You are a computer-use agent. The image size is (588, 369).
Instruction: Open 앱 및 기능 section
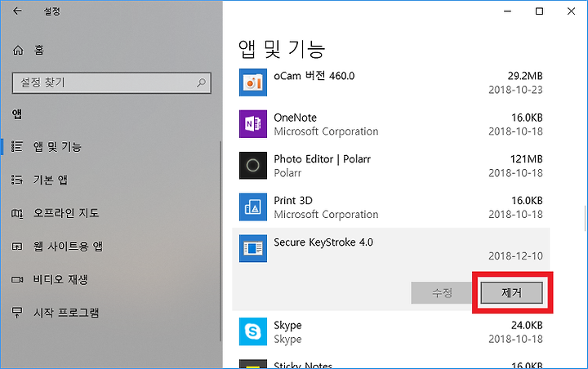(x=57, y=147)
